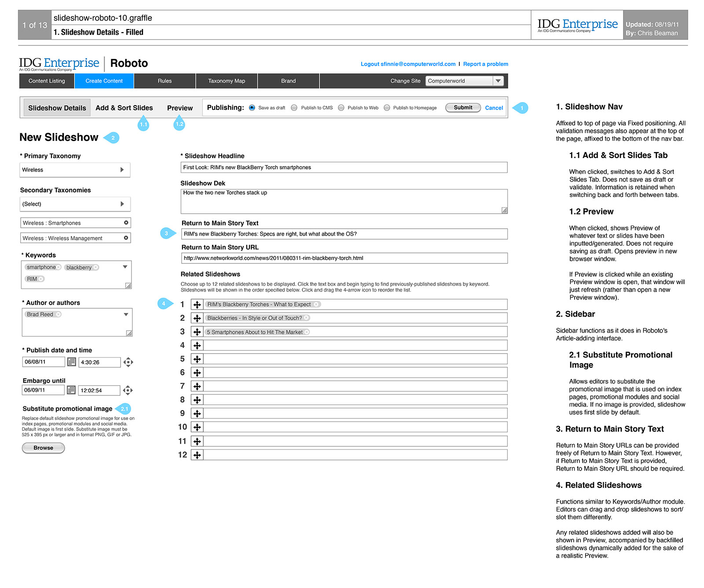Remove the smartphone keyword tag
Image resolution: width=704 pixels, height=588 pixels.
coord(59,267)
